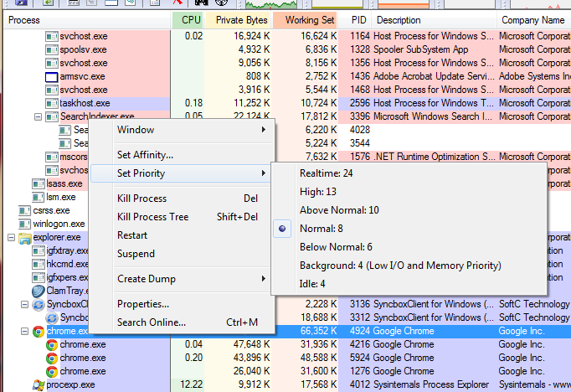The image size is (571, 392).
Task: Click the SearchIndexer.exe process icon
Action: click(52, 116)
